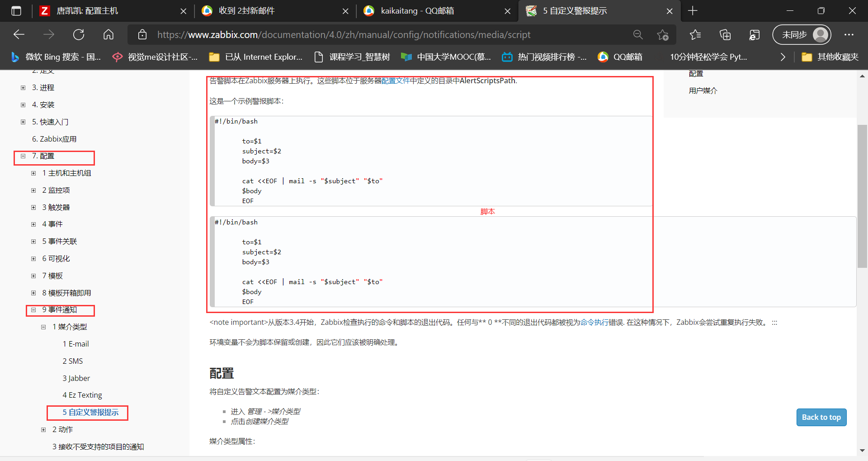Show more bookmarks with chevron

(783, 57)
